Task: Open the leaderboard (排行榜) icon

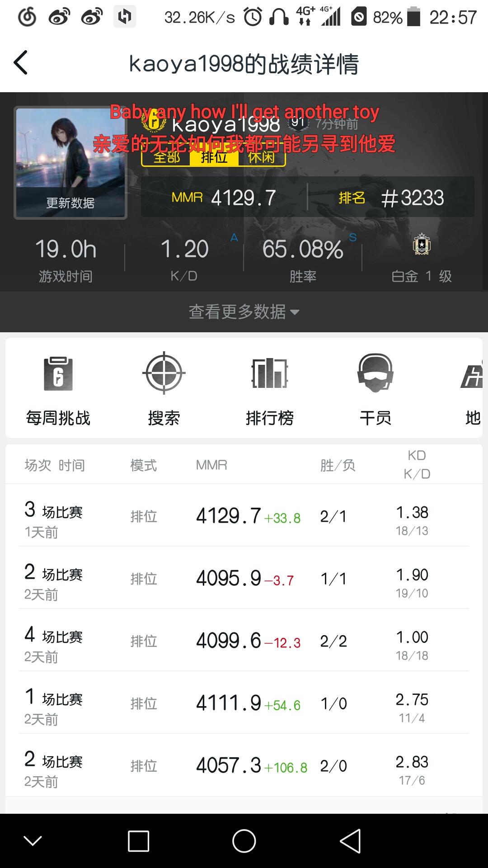Action: 269,374
